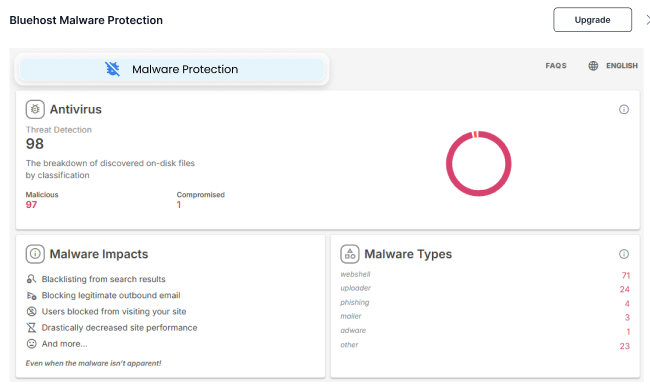
Task: Click the Malware Impacts info icon
Action: 35,254
